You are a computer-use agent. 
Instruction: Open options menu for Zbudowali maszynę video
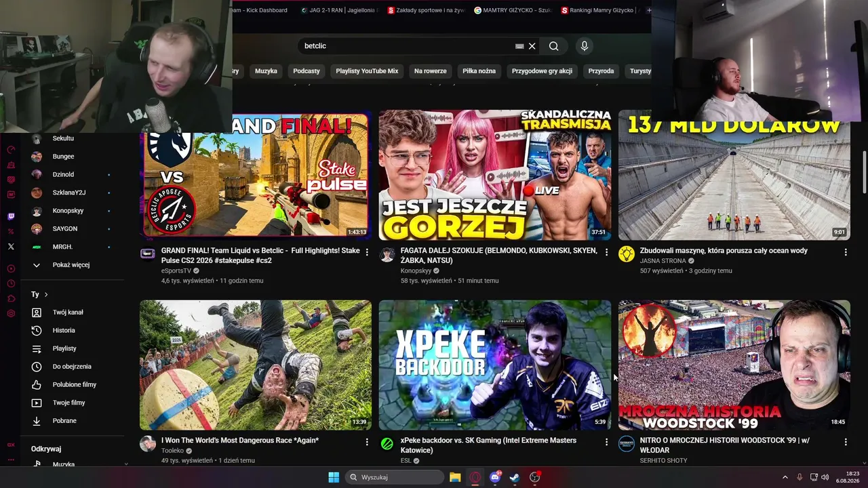point(846,252)
